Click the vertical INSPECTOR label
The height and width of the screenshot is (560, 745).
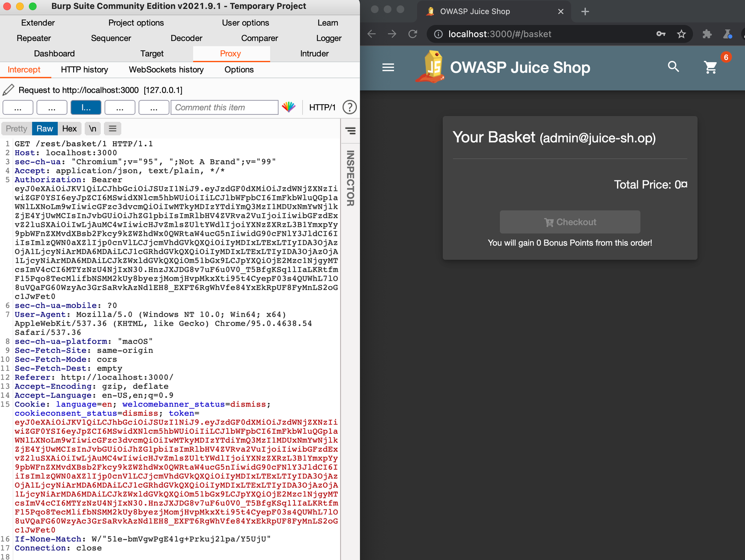[351, 178]
